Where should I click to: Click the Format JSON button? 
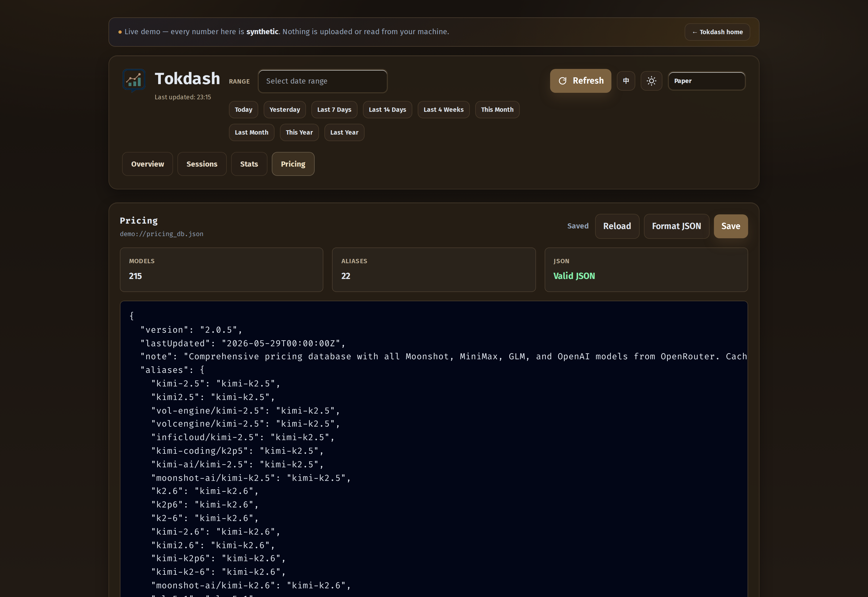point(676,226)
